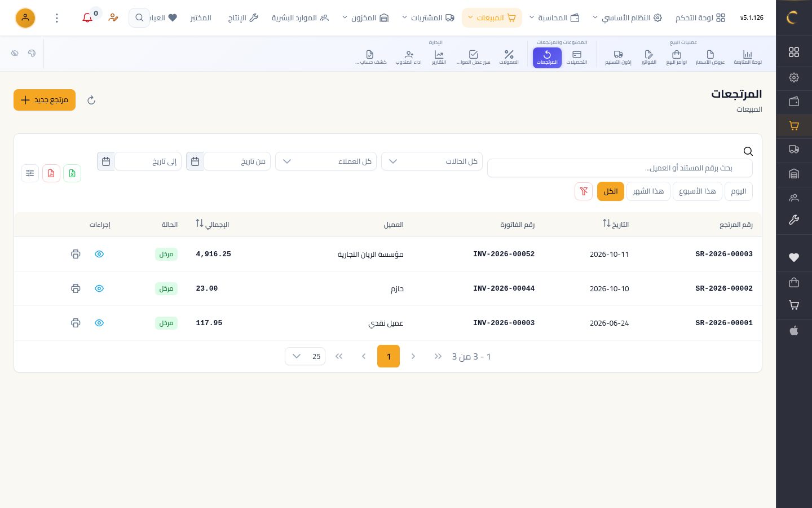Open the Apple icon in sidebar
This screenshot has height=508, width=812.
tap(794, 331)
